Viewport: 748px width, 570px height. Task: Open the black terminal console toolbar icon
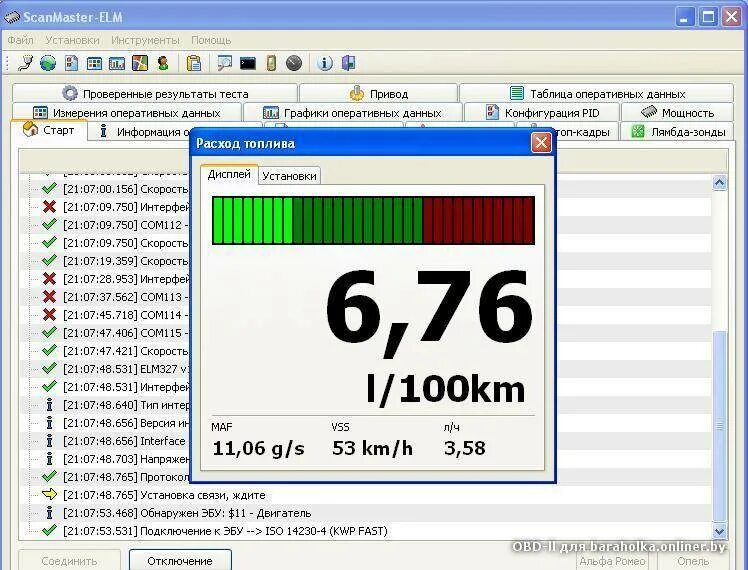pos(248,63)
